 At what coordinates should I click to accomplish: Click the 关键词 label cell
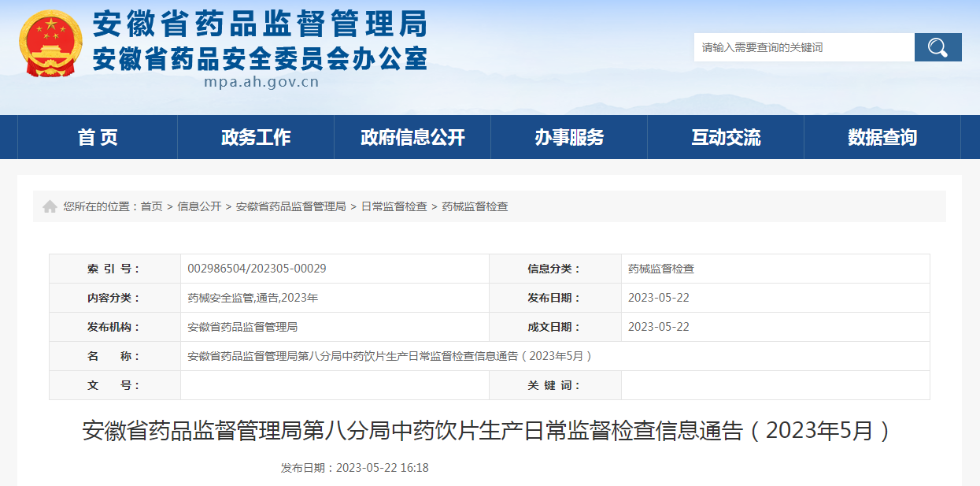tap(555, 385)
